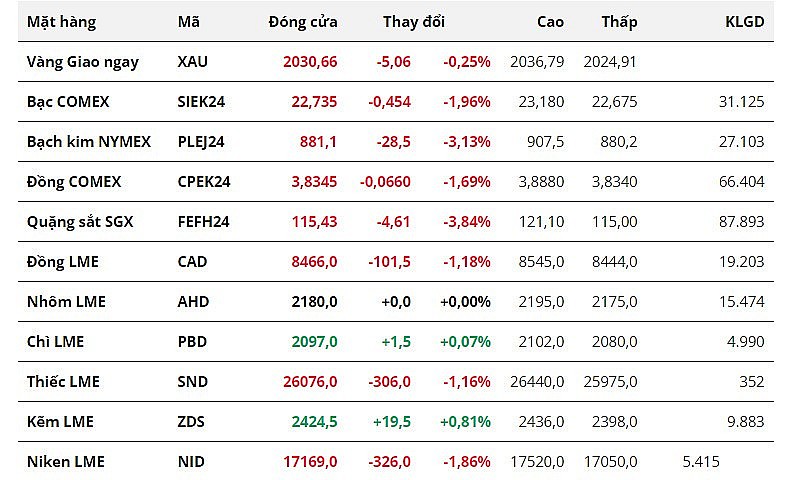788x480 pixels.
Task: Open the Quặng sắt SGX entry
Action: (79, 221)
